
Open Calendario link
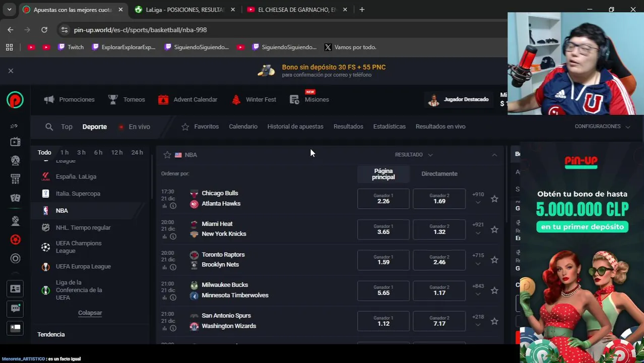(243, 127)
